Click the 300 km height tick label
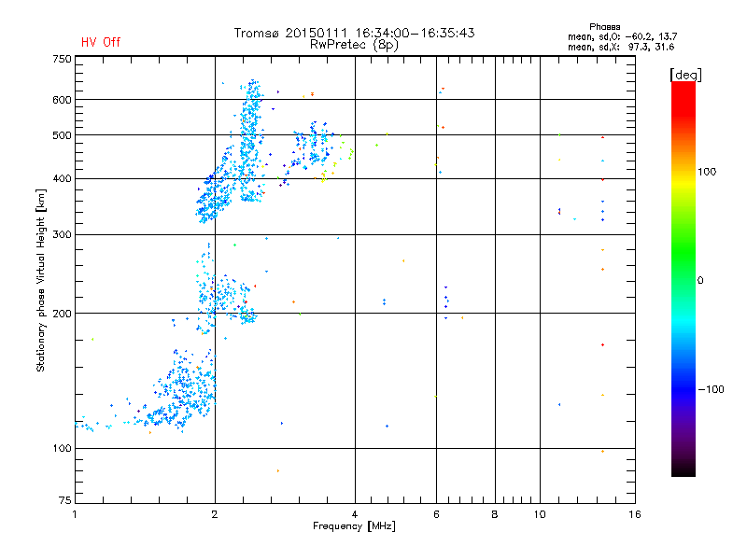This screenshot has width=747, height=560. (62, 234)
